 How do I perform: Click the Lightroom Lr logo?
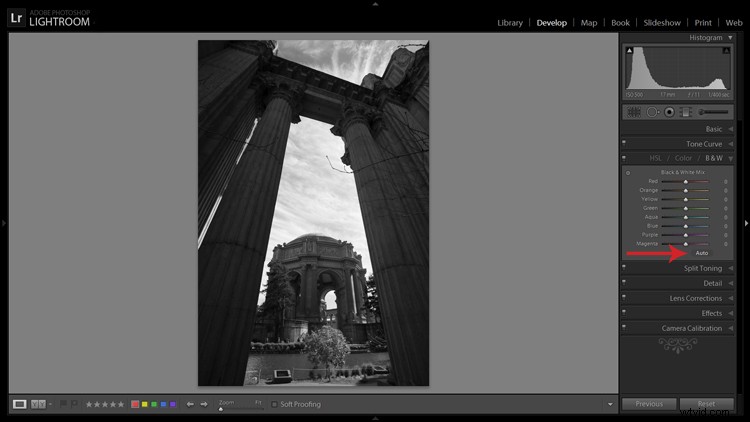tap(16, 18)
